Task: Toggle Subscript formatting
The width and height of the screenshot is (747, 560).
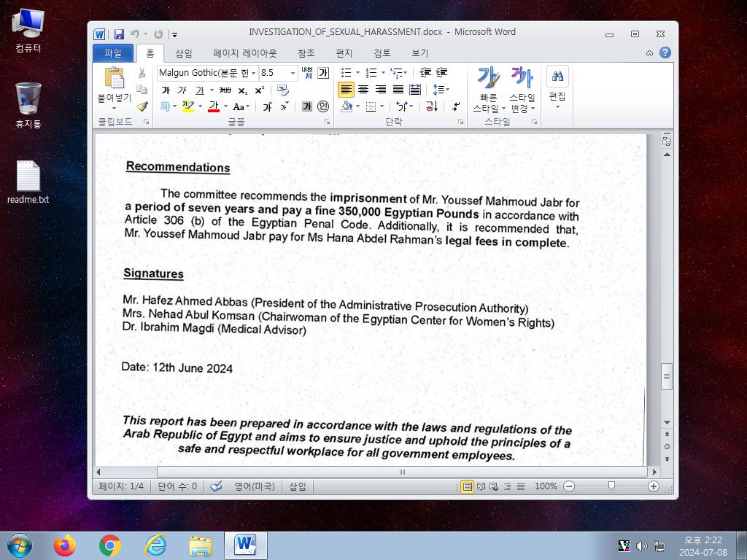Action: [243, 90]
